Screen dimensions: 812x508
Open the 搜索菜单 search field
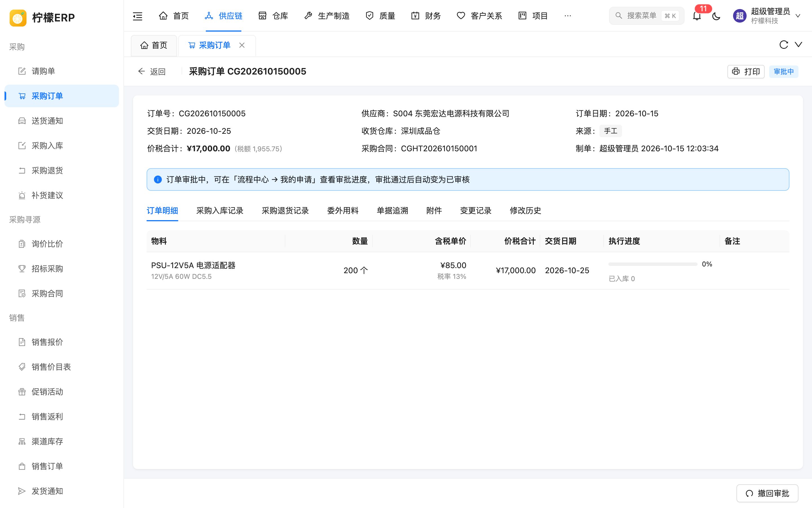pos(646,16)
